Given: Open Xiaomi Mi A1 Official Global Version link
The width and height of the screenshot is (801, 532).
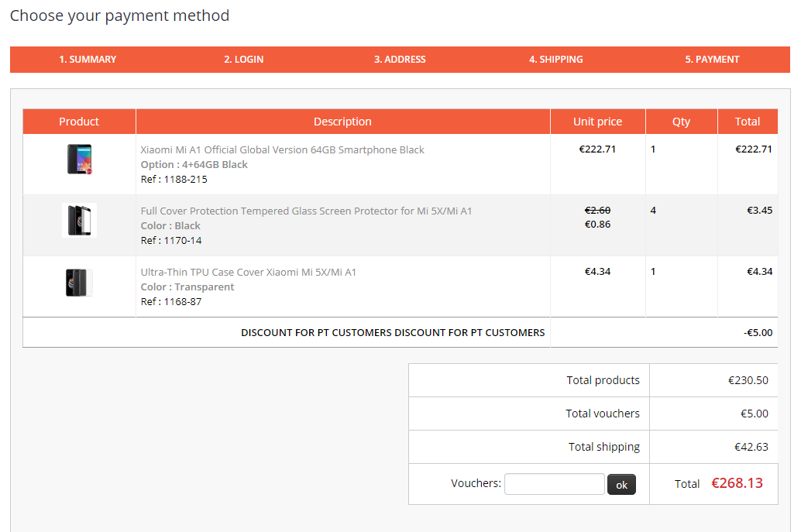Looking at the screenshot, I should pos(282,150).
